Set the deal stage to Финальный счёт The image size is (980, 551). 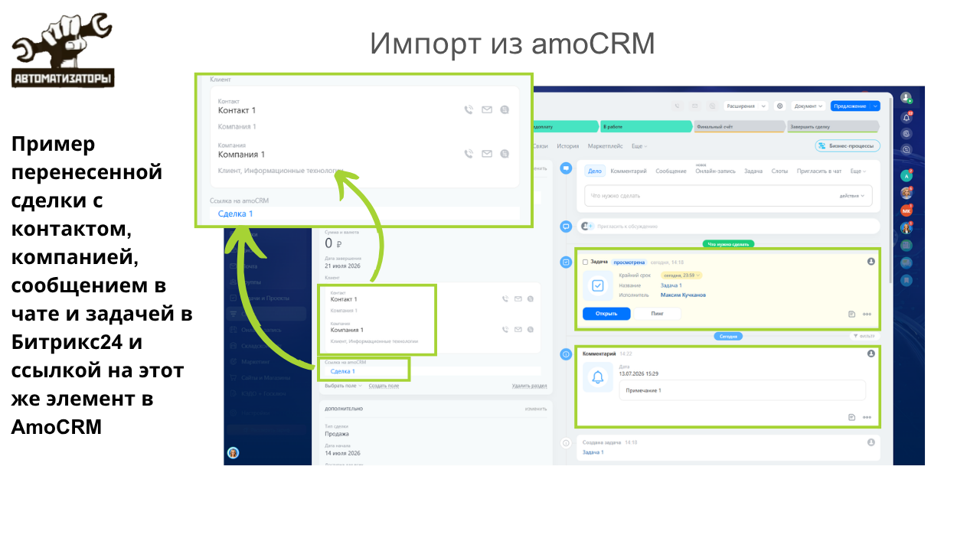coord(740,126)
